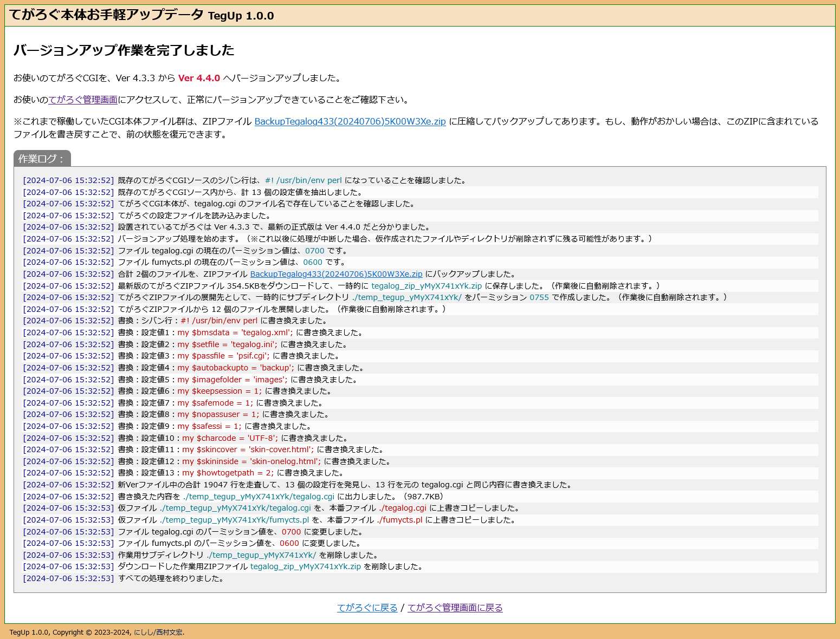Click the てがろぐに戻る link
Screen dimensions: 840x639
(367, 608)
